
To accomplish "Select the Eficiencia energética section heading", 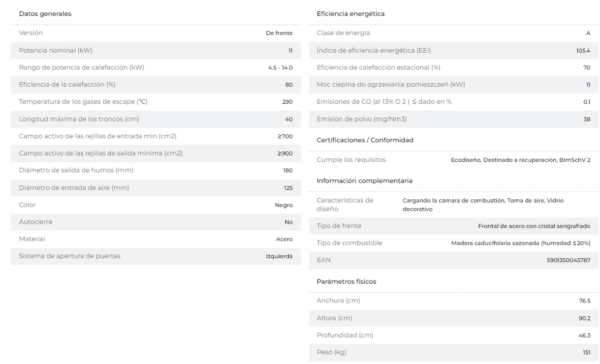I will point(351,14).
